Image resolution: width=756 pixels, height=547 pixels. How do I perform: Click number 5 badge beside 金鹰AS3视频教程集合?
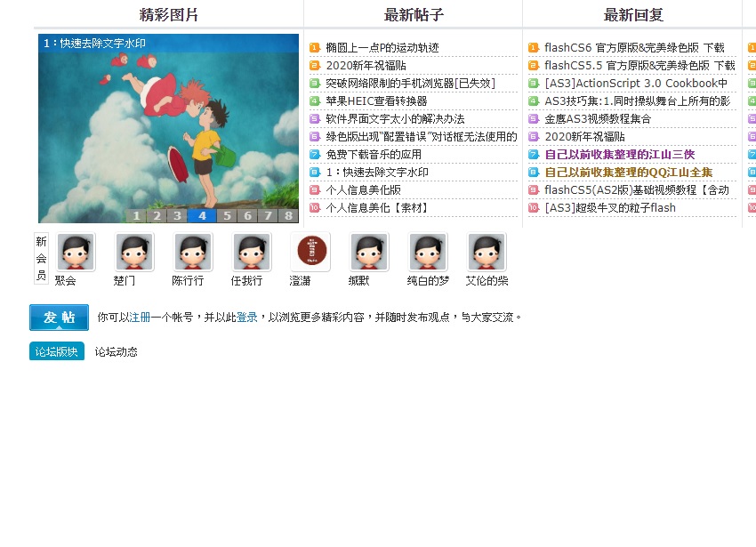point(534,119)
